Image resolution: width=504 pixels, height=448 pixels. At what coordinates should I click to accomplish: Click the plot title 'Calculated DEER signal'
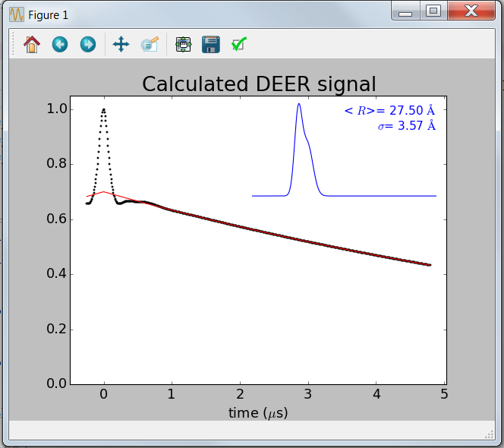(259, 84)
